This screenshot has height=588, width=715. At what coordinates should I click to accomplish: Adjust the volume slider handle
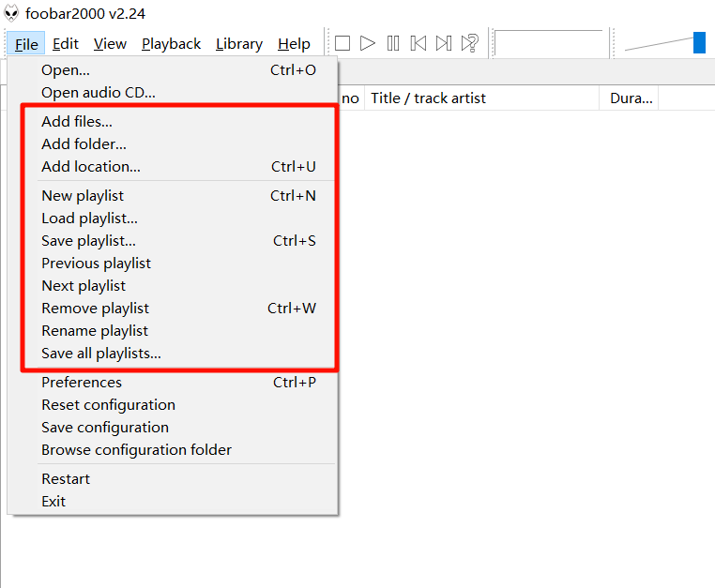point(699,43)
